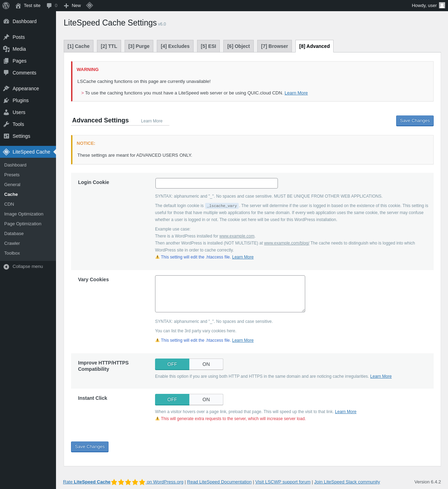Click the Tools wrench icon

(x=6, y=124)
